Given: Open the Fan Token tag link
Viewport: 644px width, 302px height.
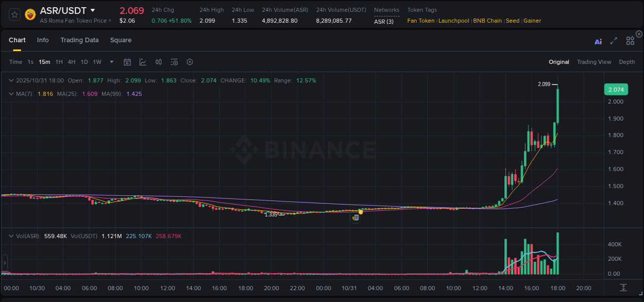Looking at the screenshot, I should [421, 21].
